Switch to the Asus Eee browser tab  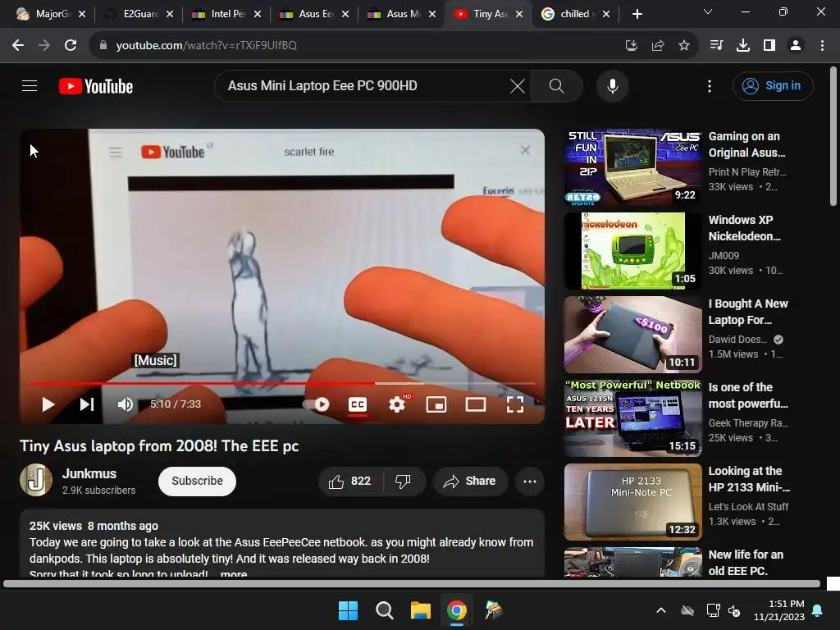pyautogui.click(x=314, y=14)
